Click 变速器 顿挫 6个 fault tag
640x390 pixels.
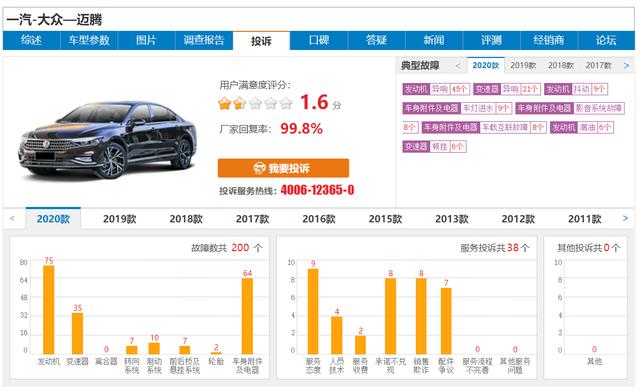pos(434,146)
